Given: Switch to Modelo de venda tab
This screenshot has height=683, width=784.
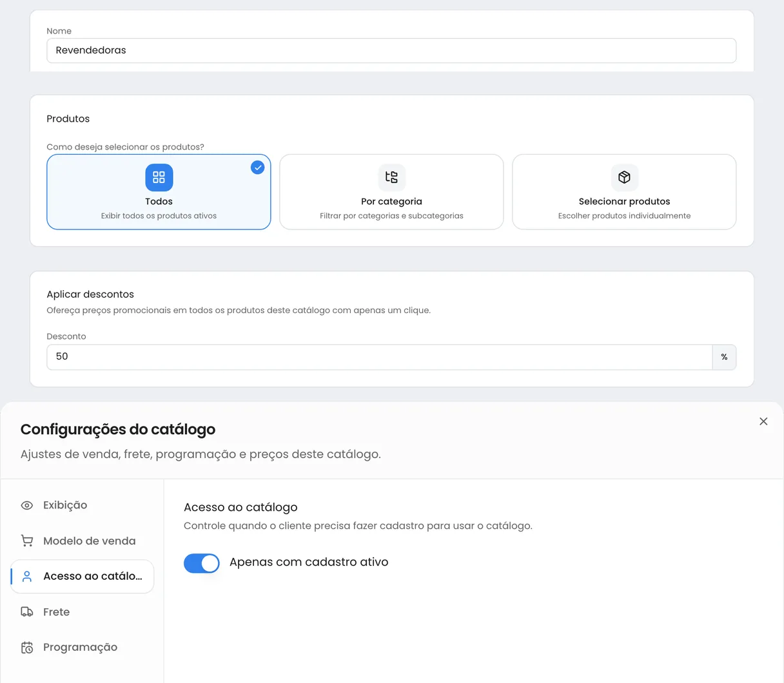Looking at the screenshot, I should (x=83, y=541).
